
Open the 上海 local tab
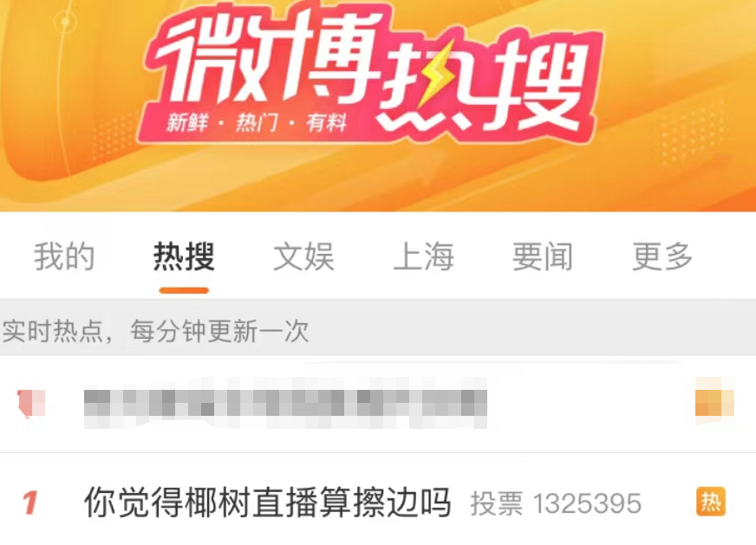point(423,256)
